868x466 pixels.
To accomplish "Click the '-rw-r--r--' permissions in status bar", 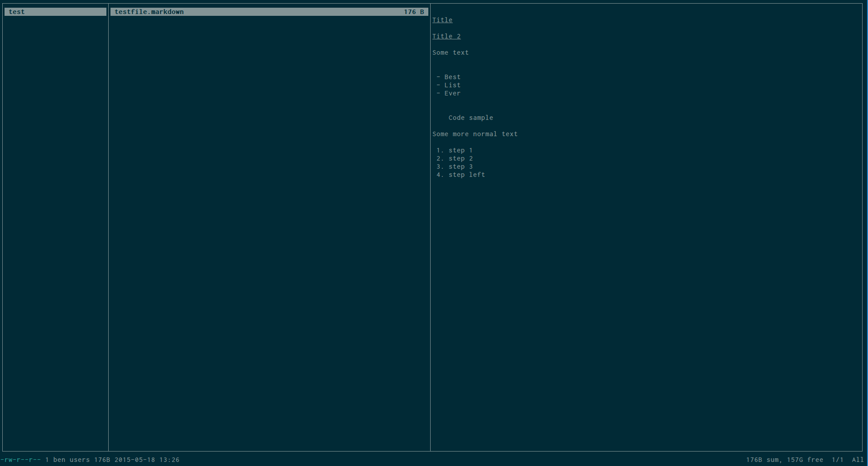I will point(20,460).
